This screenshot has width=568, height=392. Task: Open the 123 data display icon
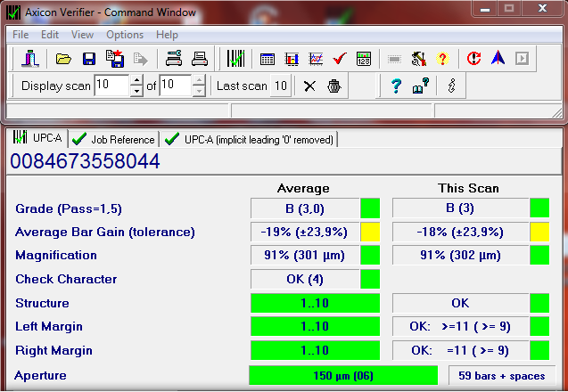coord(363,59)
